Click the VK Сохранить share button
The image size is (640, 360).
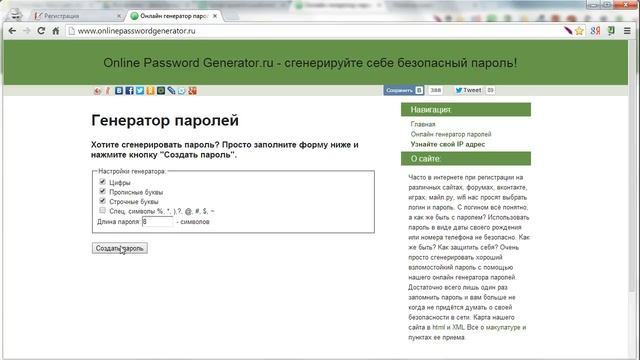(x=403, y=90)
